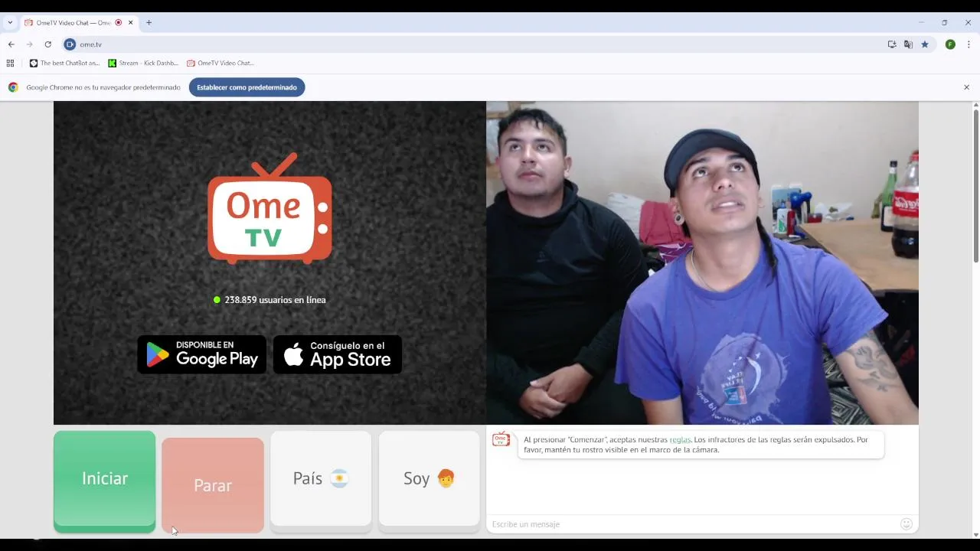The height and width of the screenshot is (551, 980).
Task: Click the translate page icon
Action: (x=908, y=44)
